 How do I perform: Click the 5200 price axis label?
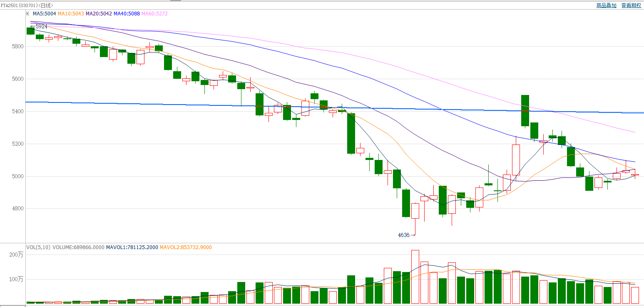[18, 144]
